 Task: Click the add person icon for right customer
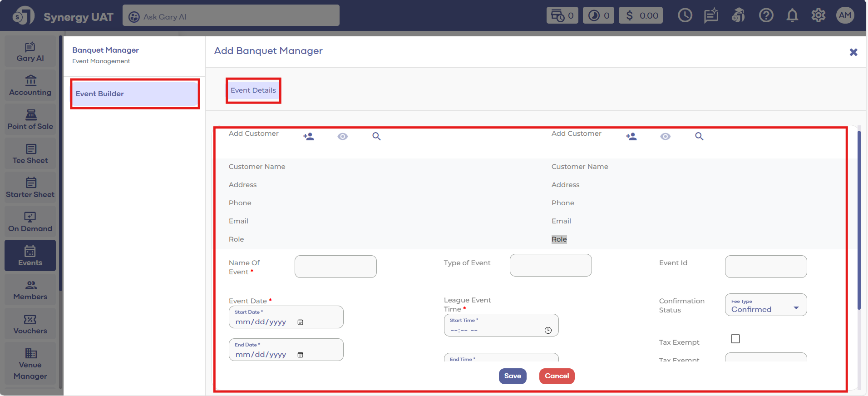click(x=631, y=136)
